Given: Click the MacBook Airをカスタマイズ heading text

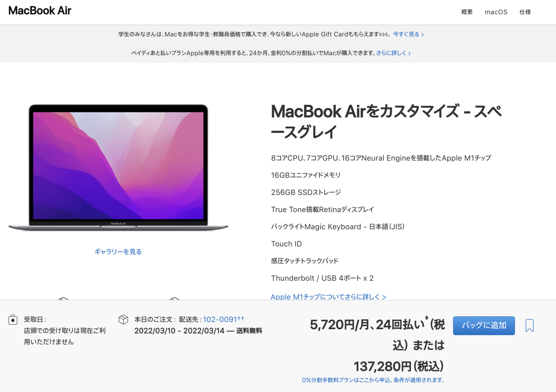Looking at the screenshot, I should [387, 121].
